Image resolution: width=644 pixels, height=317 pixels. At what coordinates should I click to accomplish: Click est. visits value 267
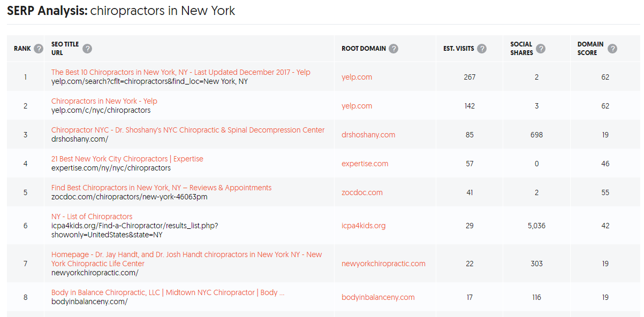(x=469, y=77)
